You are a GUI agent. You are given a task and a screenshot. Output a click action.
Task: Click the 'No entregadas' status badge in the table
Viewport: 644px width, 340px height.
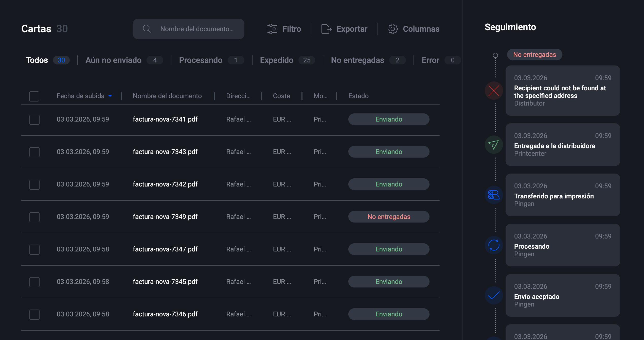click(389, 217)
